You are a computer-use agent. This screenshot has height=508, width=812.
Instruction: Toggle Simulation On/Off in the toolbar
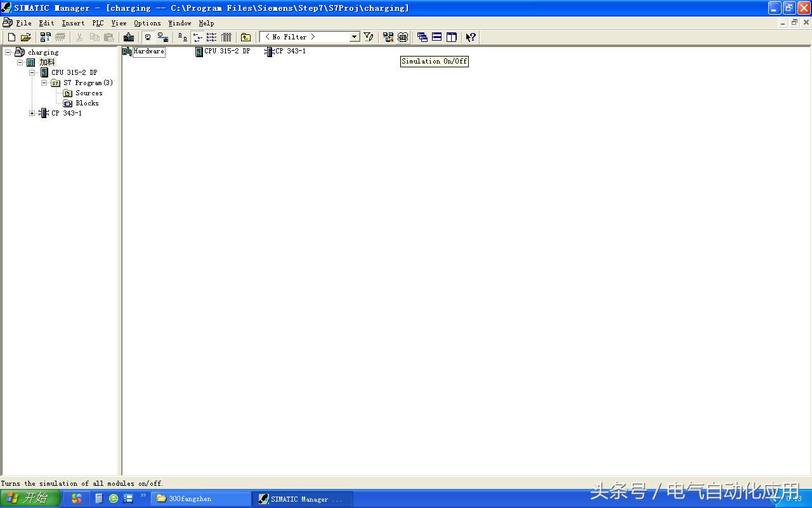pyautogui.click(x=403, y=37)
